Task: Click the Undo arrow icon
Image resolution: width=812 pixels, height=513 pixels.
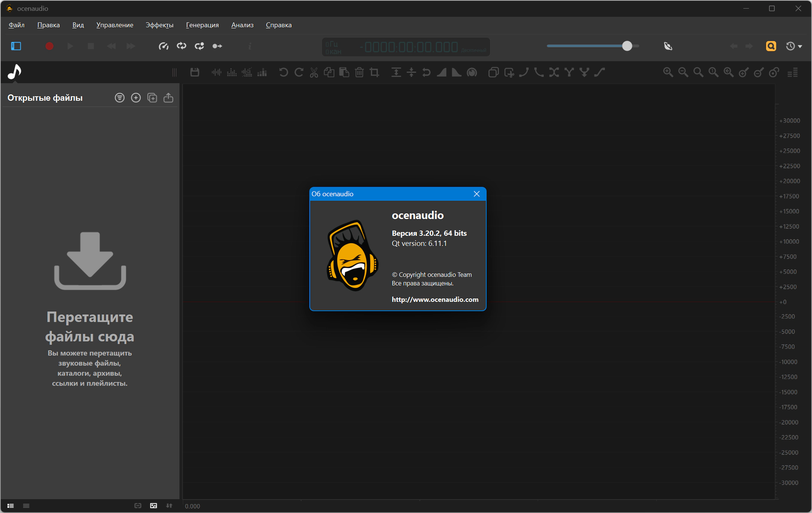Action: click(284, 72)
